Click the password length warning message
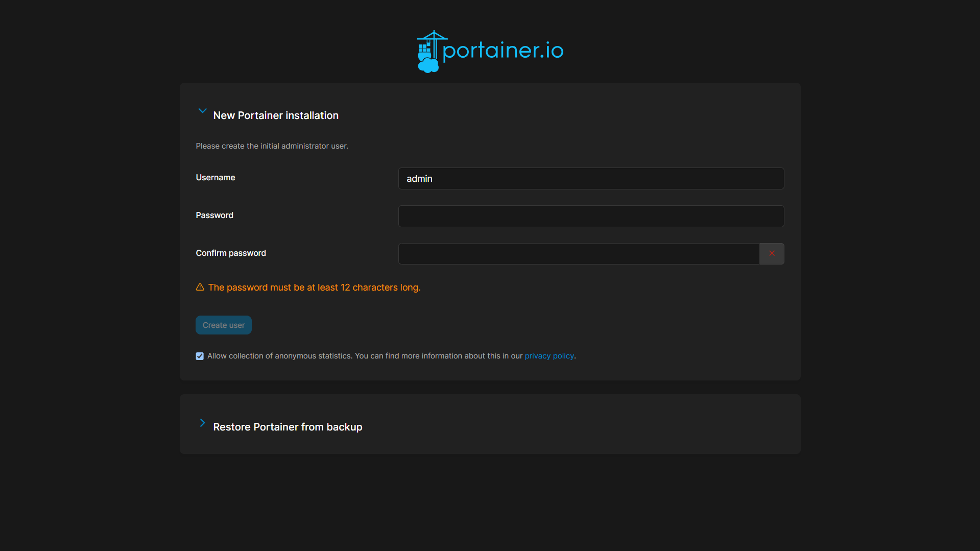The height and width of the screenshot is (551, 980). coord(314,287)
